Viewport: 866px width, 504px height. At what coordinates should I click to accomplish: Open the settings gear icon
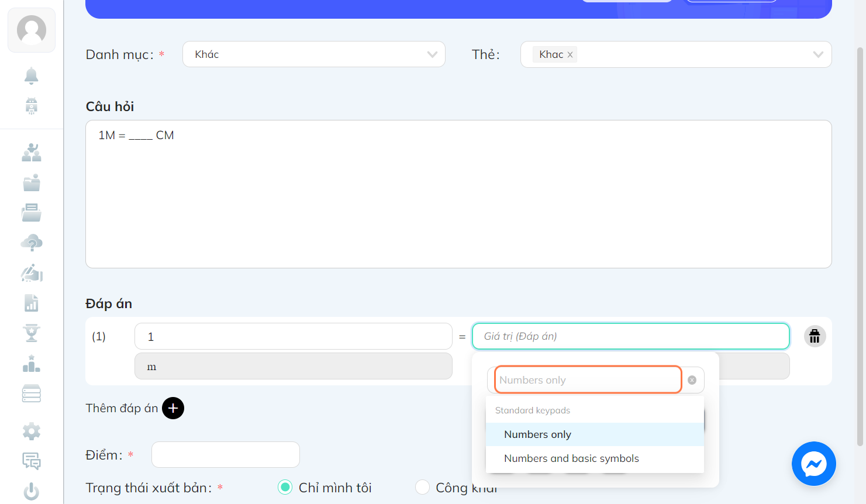coord(32,431)
